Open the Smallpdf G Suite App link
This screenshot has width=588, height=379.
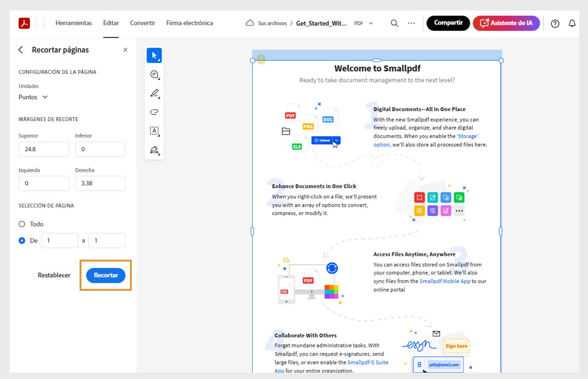point(331,366)
